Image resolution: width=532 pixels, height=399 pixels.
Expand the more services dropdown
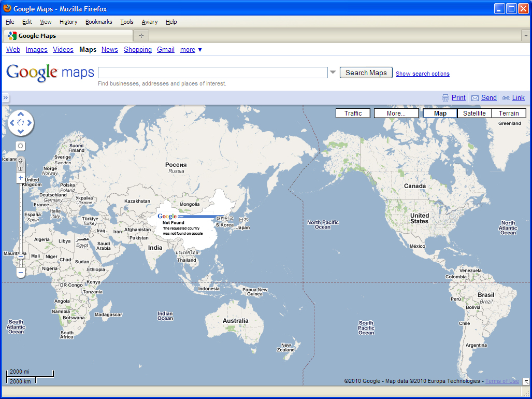[191, 50]
